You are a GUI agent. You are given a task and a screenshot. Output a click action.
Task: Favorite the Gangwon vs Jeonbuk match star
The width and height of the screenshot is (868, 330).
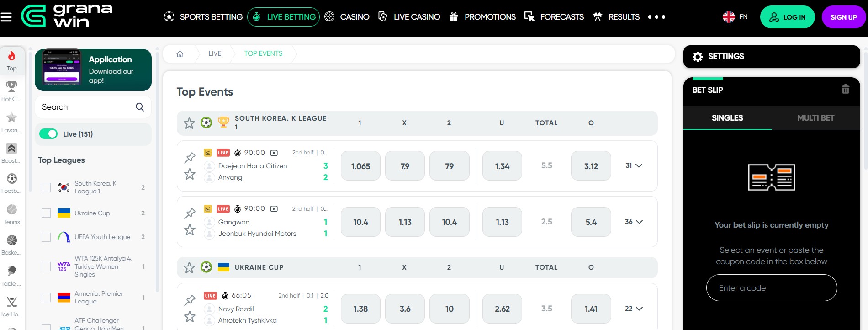(190, 230)
